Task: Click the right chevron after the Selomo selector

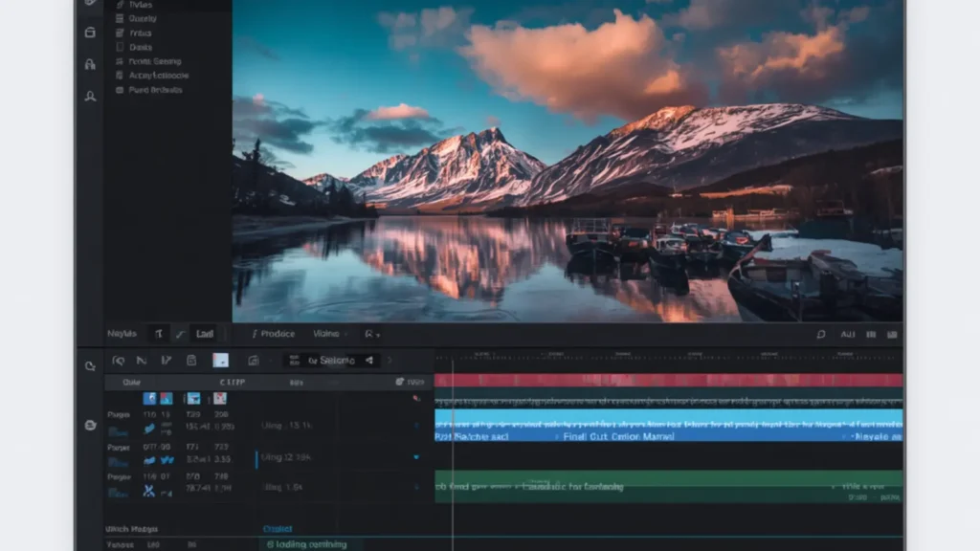Action: tap(390, 361)
